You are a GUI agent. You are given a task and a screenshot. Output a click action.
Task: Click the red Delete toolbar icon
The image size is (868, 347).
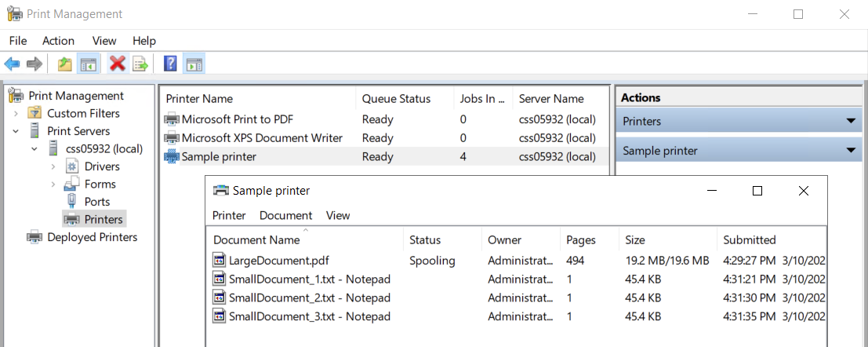(118, 64)
